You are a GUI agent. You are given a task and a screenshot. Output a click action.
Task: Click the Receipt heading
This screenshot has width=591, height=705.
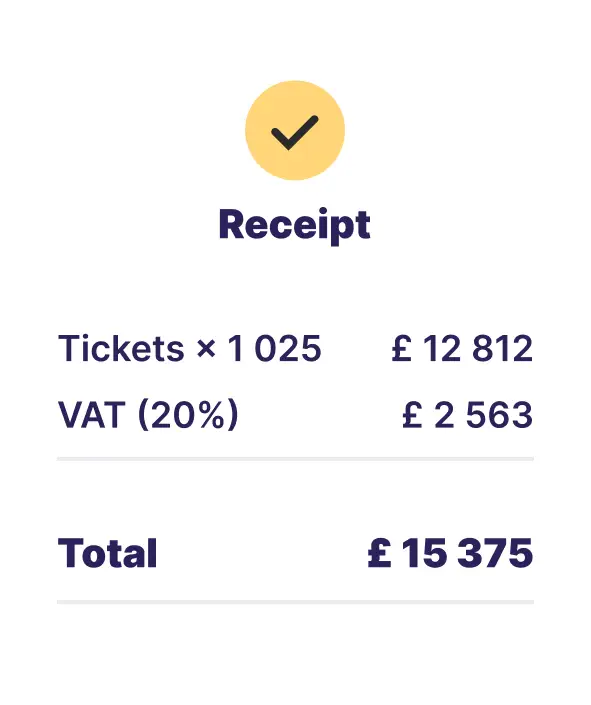[x=295, y=226]
